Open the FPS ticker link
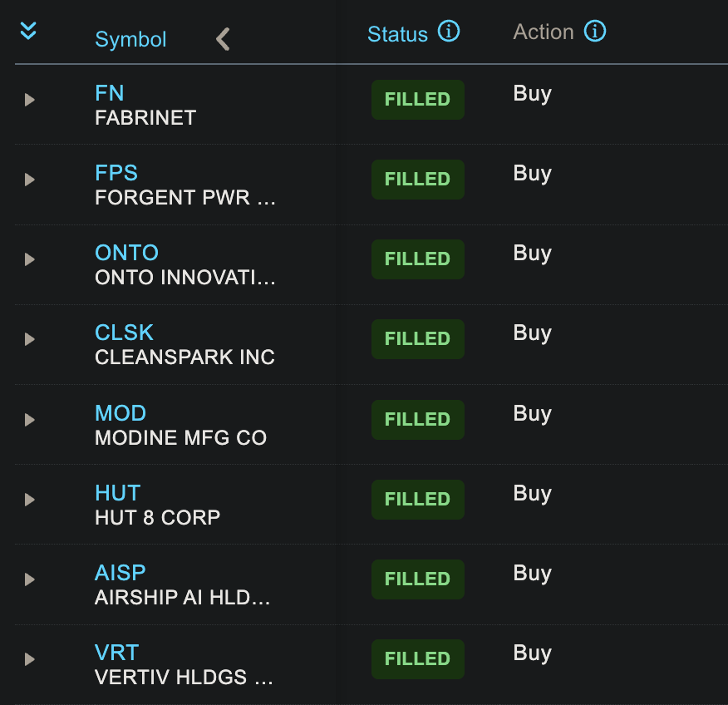The width and height of the screenshot is (728, 705). point(116,173)
